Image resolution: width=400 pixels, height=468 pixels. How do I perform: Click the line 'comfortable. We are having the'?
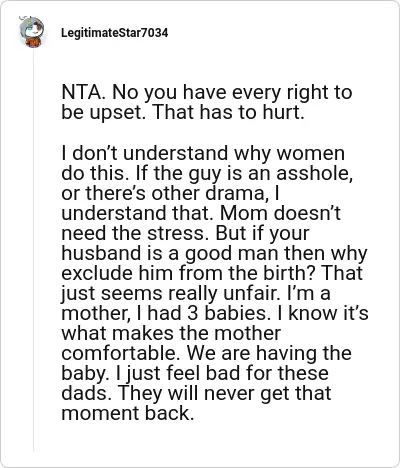206,353
